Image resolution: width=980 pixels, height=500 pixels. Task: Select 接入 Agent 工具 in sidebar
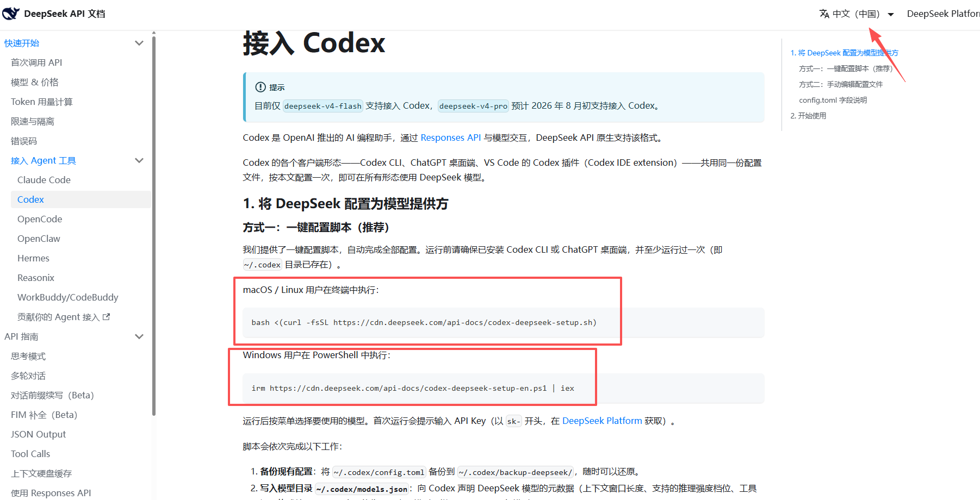(x=44, y=160)
